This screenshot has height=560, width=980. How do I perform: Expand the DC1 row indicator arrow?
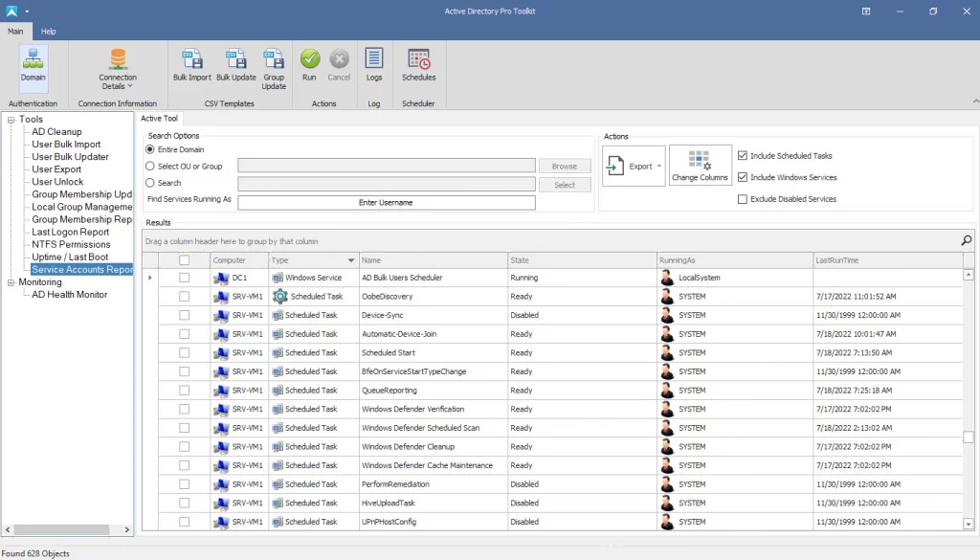tap(150, 278)
